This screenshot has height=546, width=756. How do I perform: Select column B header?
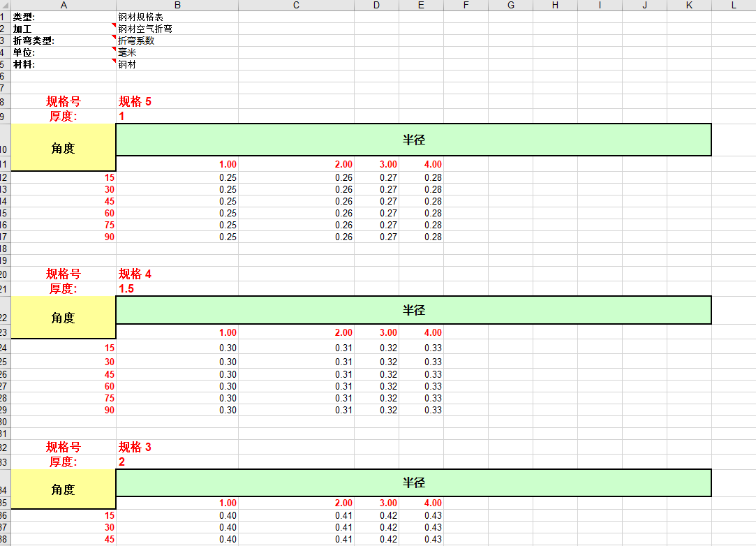(x=177, y=6)
